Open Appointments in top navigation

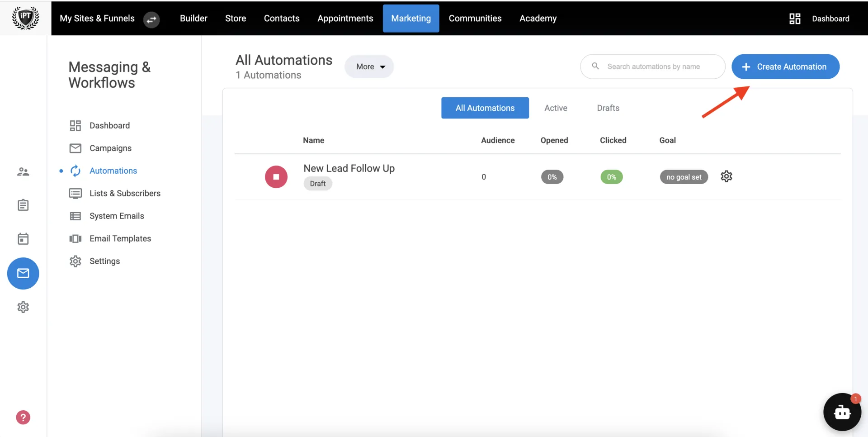pos(345,18)
